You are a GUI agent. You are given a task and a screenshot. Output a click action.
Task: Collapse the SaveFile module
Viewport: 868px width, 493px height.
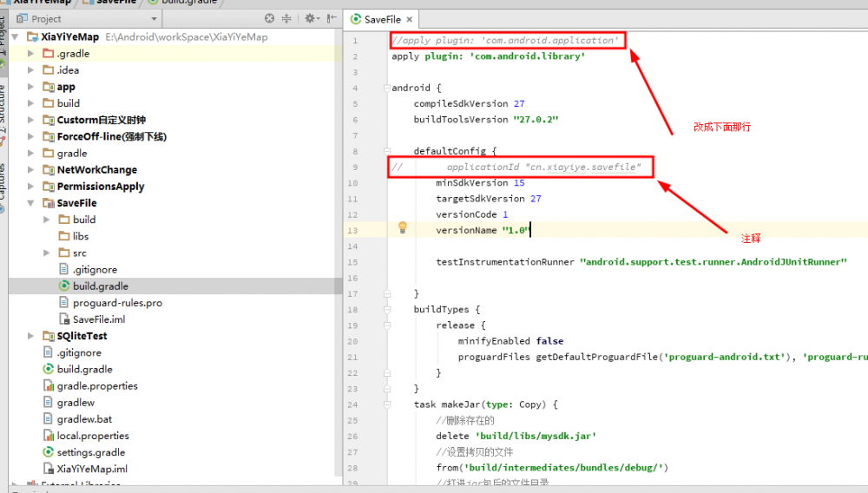pyautogui.click(x=31, y=203)
